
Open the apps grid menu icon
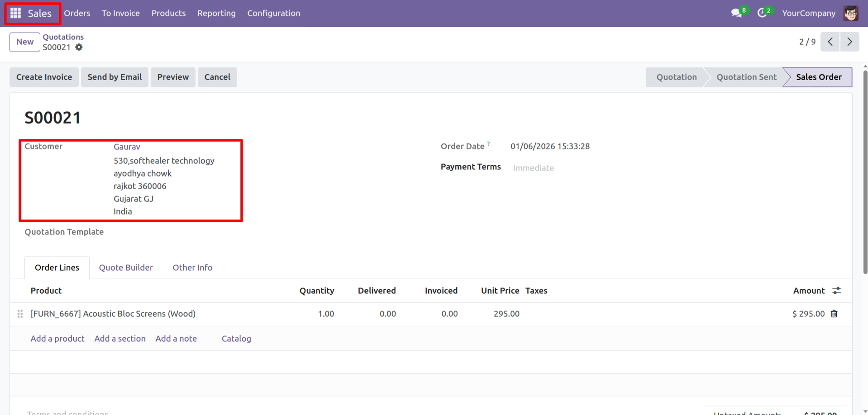(15, 13)
